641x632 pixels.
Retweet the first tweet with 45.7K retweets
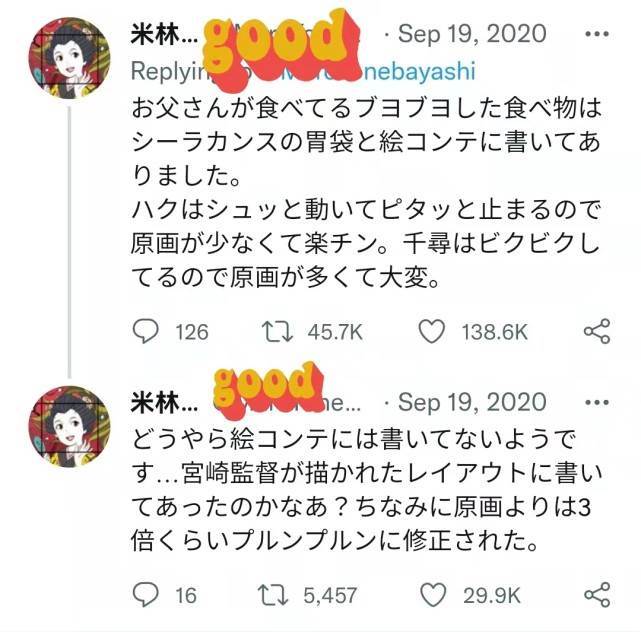coord(277,332)
